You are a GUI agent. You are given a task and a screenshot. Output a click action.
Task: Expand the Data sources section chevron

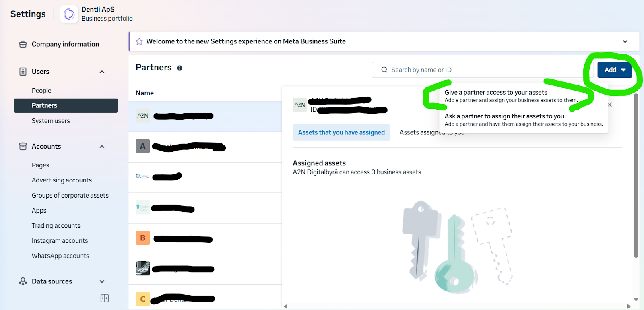(102, 281)
